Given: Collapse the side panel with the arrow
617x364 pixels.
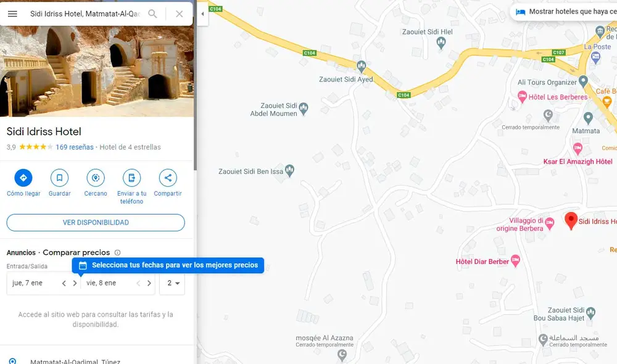Looking at the screenshot, I should tap(202, 14).
